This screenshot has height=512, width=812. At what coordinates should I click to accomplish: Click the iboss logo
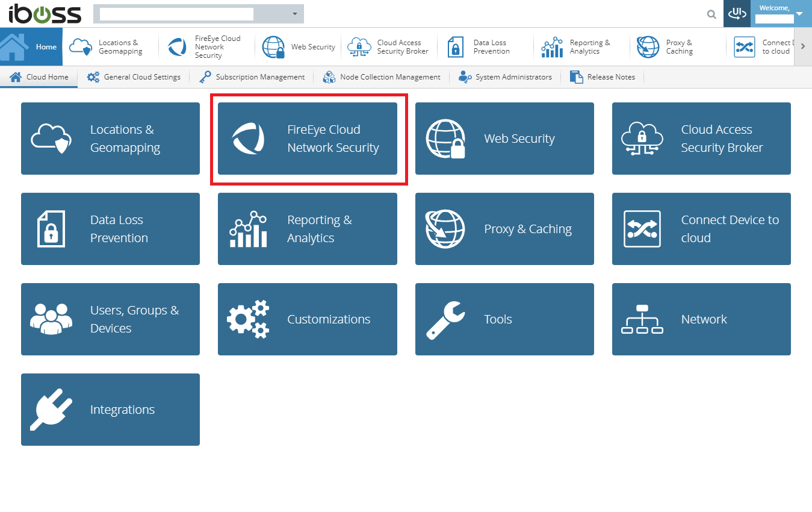click(x=45, y=13)
